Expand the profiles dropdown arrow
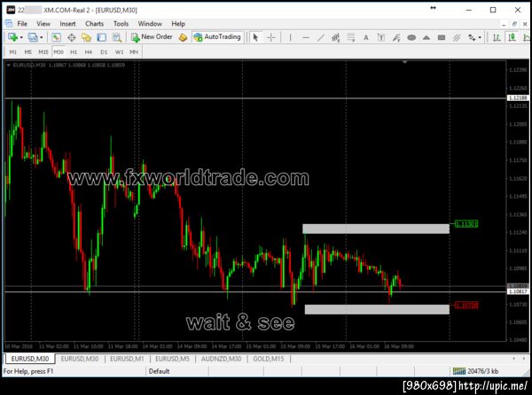The width and height of the screenshot is (532, 395). coord(42,37)
